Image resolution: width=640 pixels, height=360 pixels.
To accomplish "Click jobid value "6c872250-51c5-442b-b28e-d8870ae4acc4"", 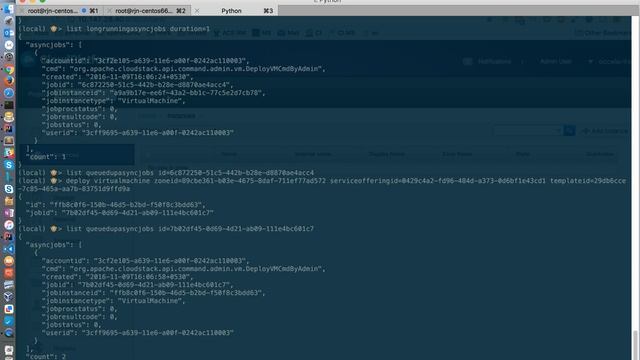I will 155,85.
